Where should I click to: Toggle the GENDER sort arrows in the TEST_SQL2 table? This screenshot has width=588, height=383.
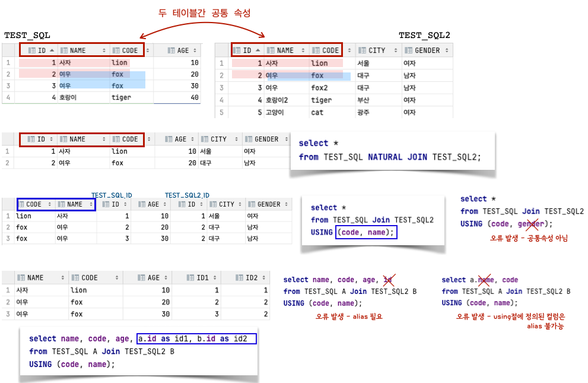pyautogui.click(x=447, y=50)
